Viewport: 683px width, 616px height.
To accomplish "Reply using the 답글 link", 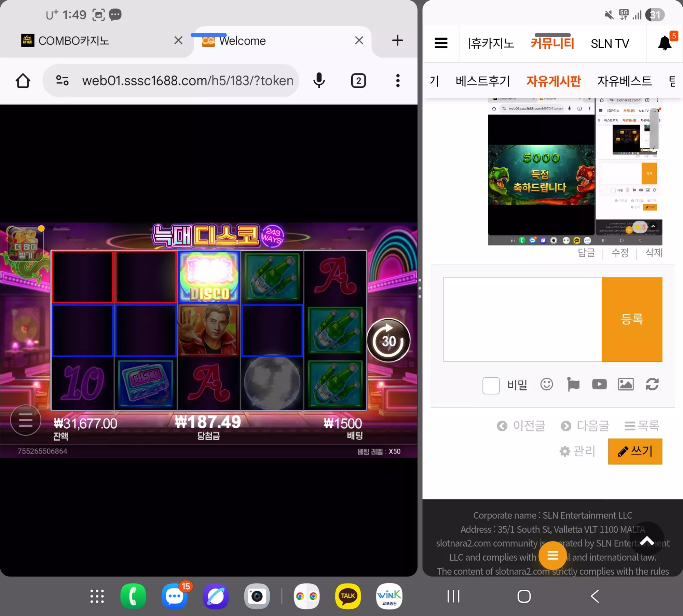I will point(586,253).
